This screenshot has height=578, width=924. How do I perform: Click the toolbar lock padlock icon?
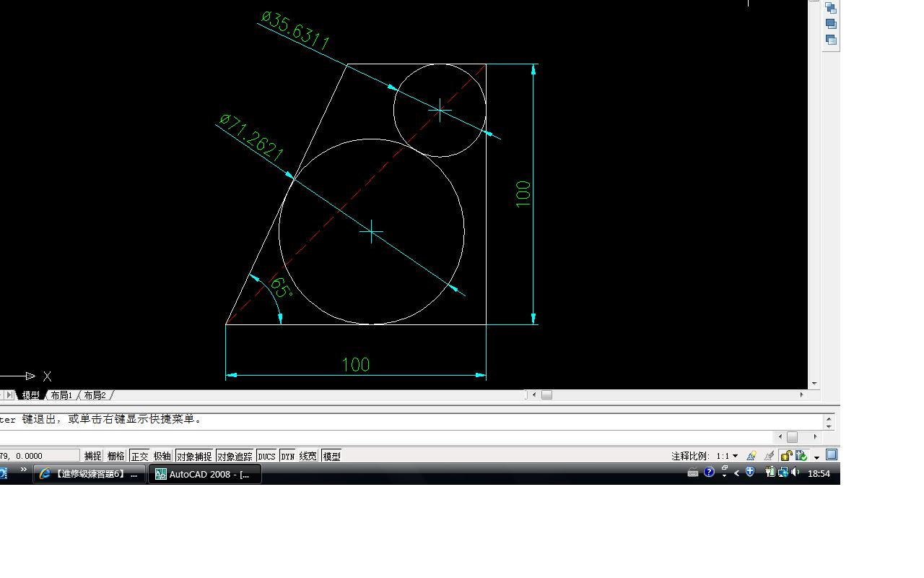click(x=786, y=456)
